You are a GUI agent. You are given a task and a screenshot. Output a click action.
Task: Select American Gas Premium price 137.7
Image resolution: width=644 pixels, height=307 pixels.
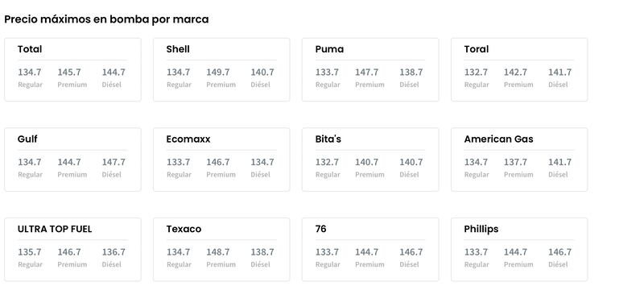(515, 162)
